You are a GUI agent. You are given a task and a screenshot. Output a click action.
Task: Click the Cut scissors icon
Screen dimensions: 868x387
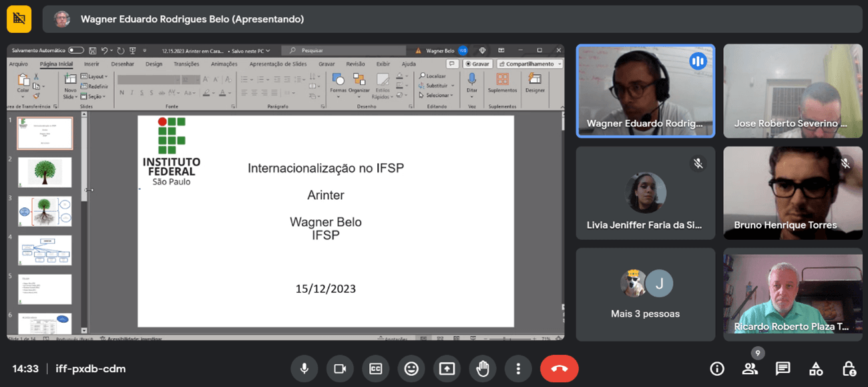pyautogui.click(x=36, y=78)
